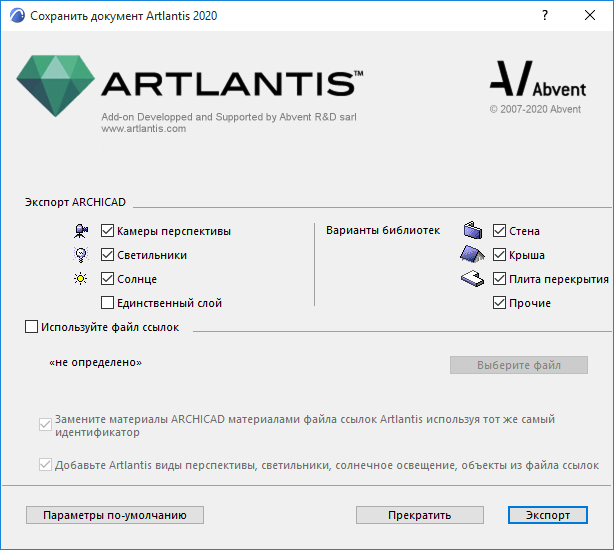Click the slab icon beside Плита перекрытия
Viewport: 614px width, 550px height.
tap(472, 279)
